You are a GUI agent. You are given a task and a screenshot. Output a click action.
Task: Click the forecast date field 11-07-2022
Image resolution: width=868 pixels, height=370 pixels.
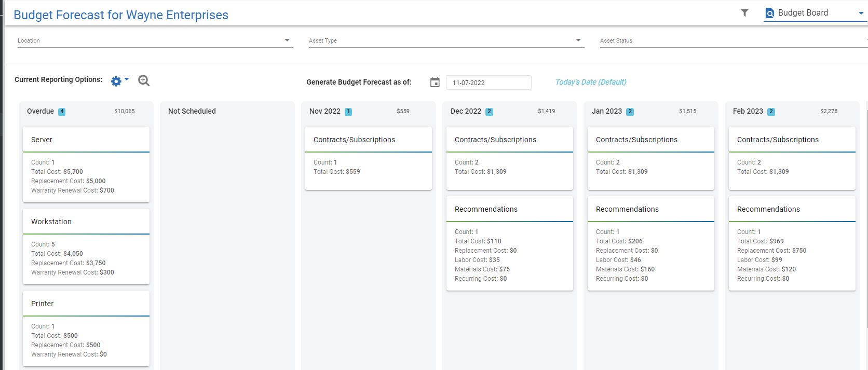[489, 83]
